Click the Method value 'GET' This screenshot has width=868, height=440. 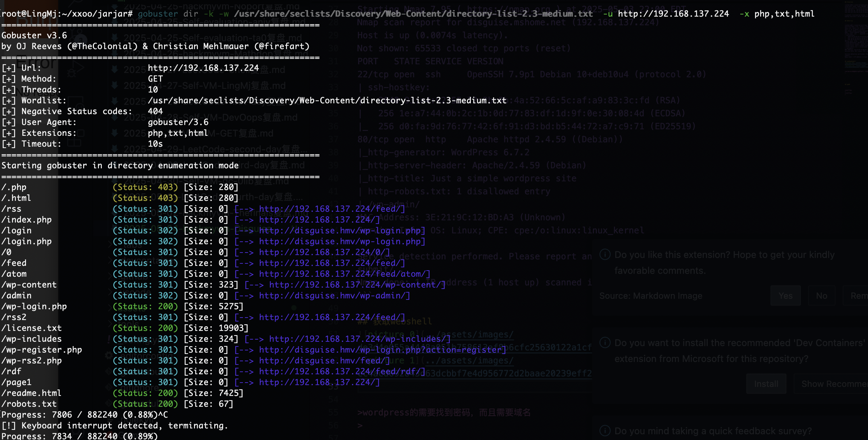(x=156, y=79)
